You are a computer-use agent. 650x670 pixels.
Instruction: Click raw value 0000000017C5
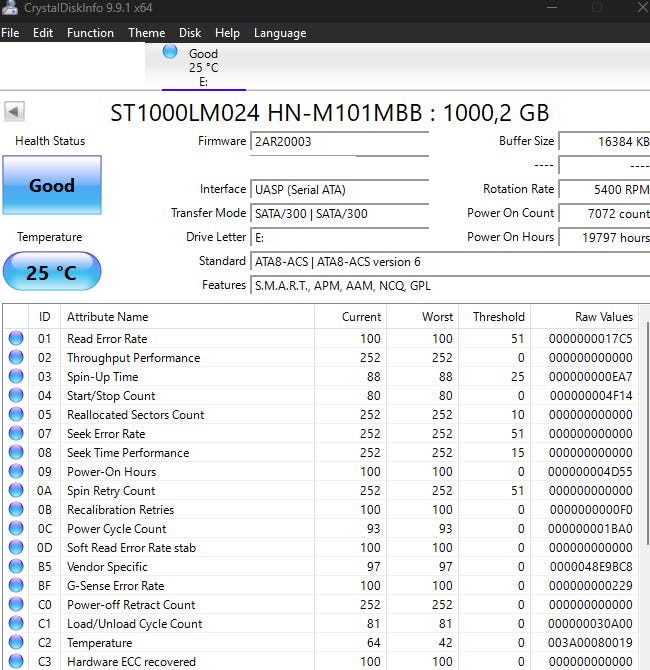[x=591, y=338]
